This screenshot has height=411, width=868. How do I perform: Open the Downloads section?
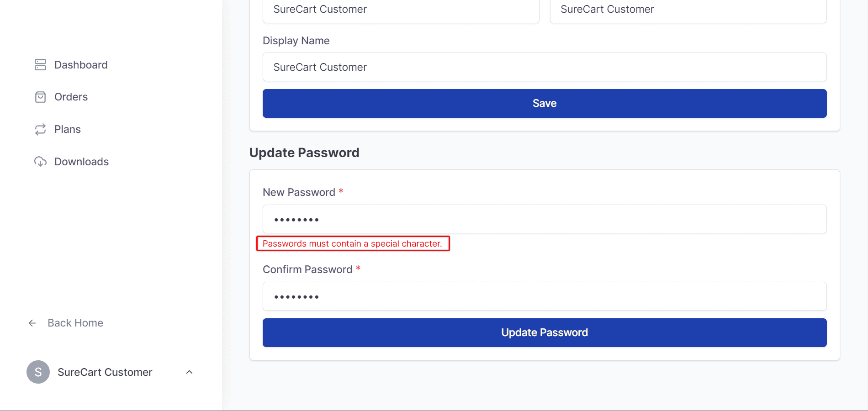click(x=81, y=161)
